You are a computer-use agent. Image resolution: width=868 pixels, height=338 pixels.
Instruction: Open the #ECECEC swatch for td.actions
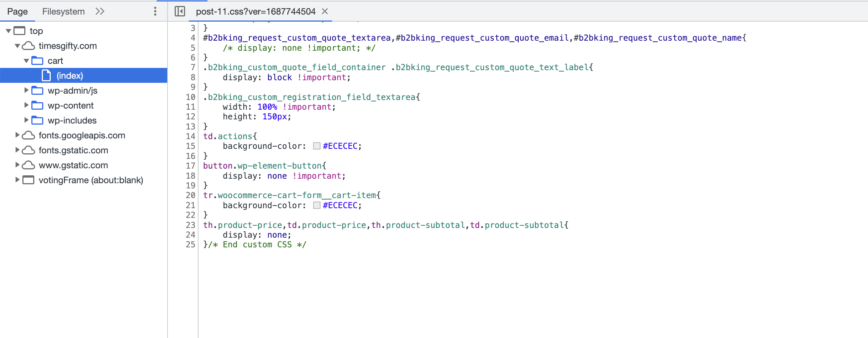point(317,146)
